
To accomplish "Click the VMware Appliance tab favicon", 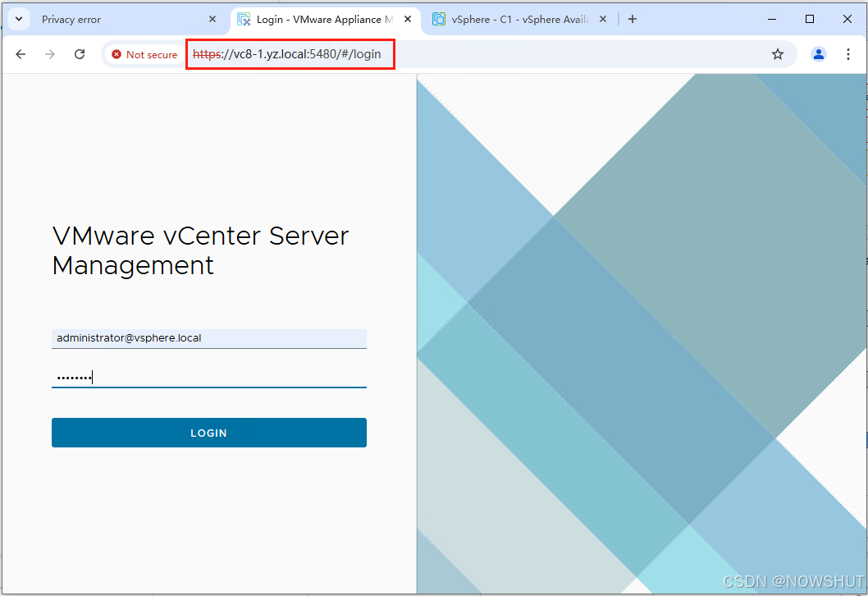I will 244,20.
